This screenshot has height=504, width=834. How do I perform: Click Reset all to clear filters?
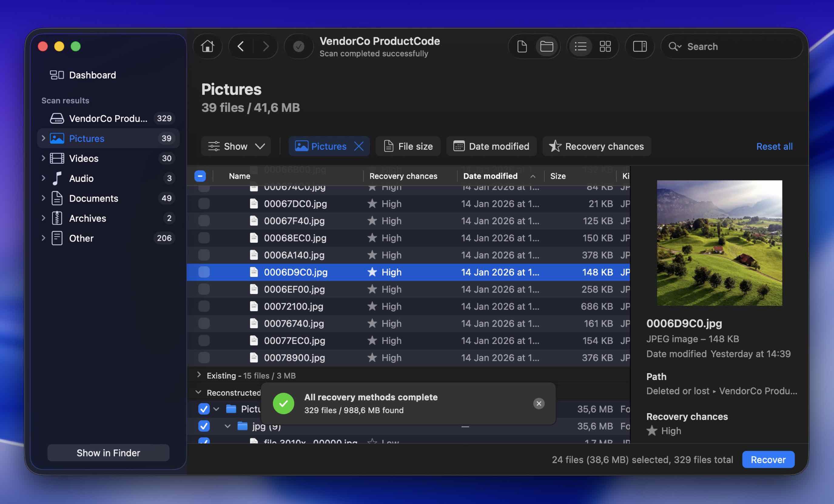click(x=775, y=146)
